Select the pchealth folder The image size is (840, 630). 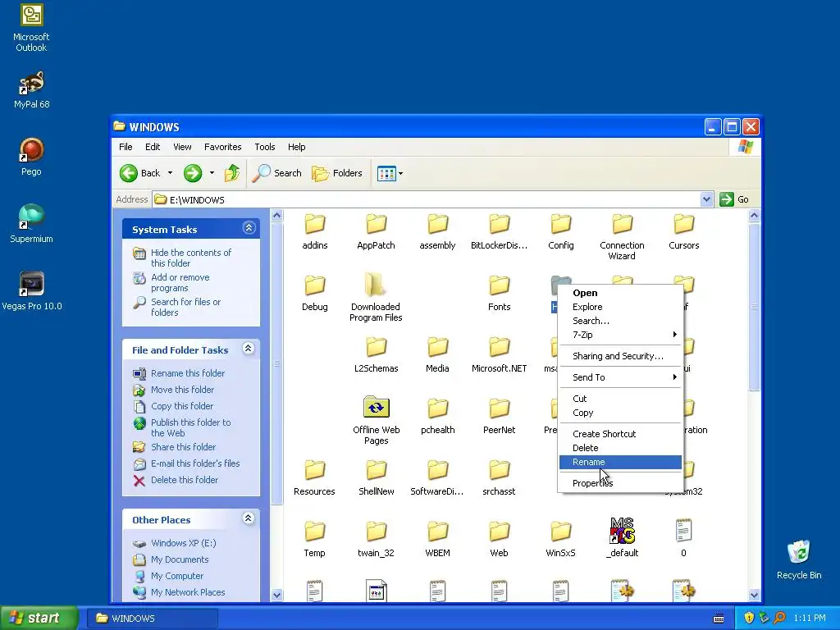coord(438,417)
